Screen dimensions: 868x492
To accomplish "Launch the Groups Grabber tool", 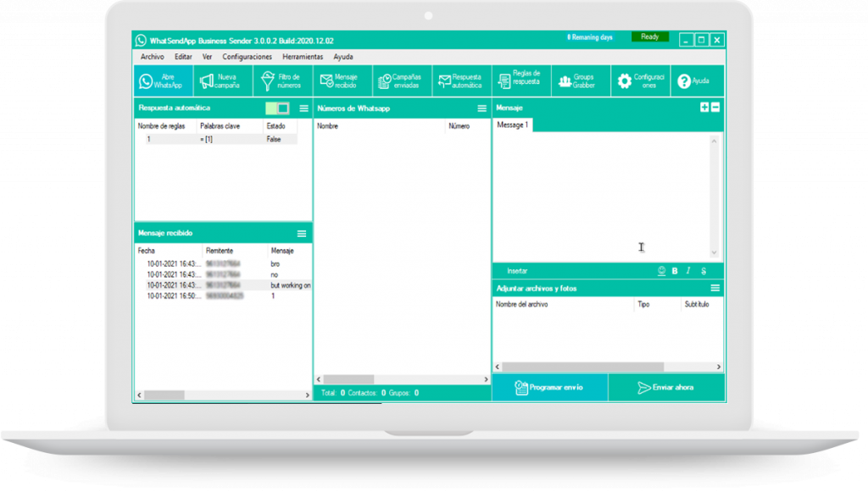I will coord(581,81).
